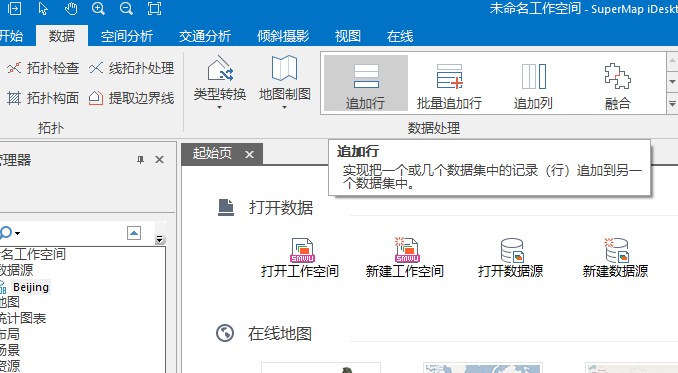Click the first icon in quick access toolbar
Viewport: 678px width, 373px height.
click(14, 9)
